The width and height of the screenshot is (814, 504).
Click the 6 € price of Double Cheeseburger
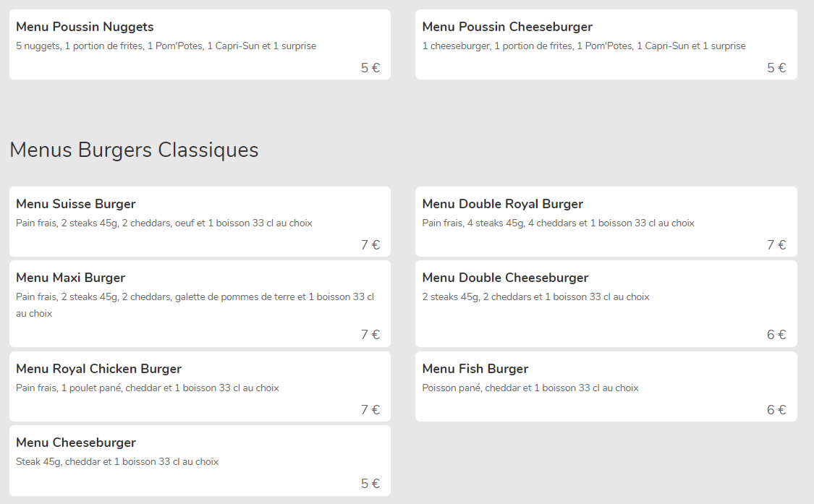[x=776, y=335]
